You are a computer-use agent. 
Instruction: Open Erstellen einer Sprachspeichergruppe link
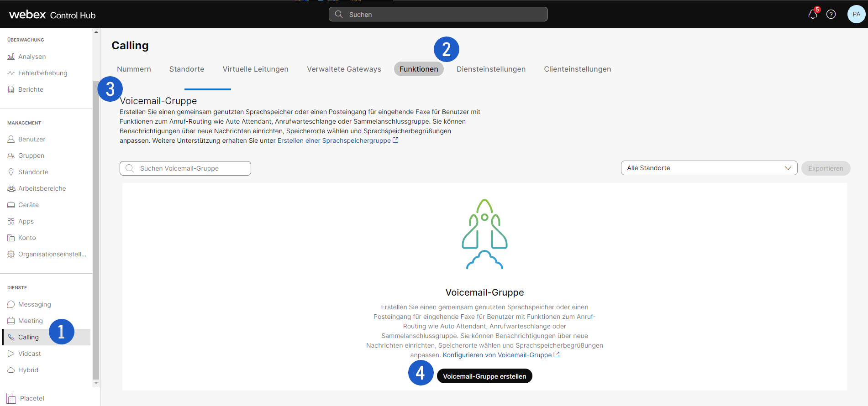coord(334,141)
